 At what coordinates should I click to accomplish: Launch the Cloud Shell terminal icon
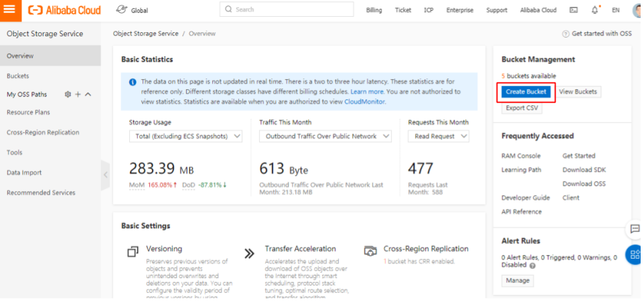pyautogui.click(x=573, y=10)
